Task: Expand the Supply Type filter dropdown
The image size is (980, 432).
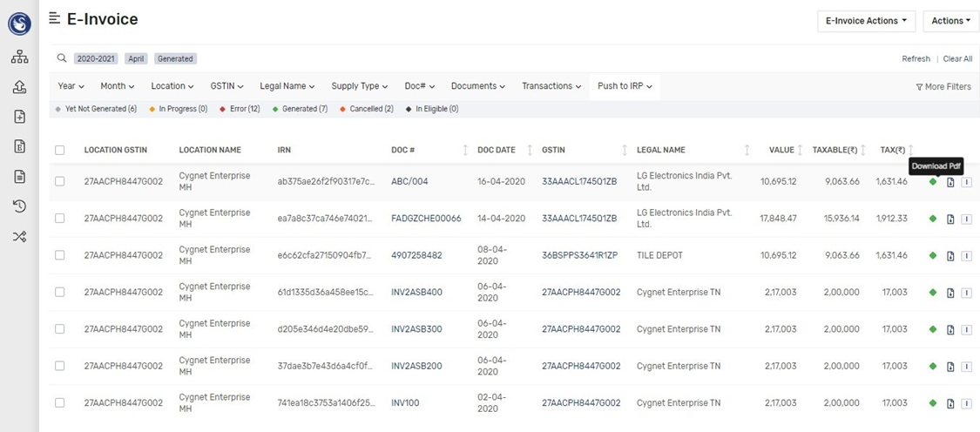Action: tap(360, 86)
